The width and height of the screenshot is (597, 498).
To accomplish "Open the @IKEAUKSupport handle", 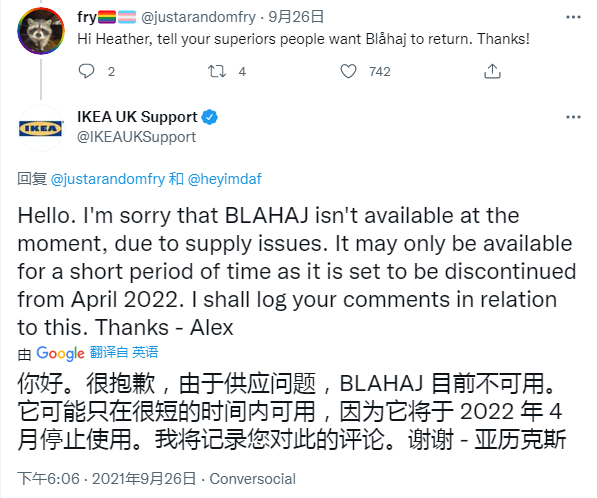I will click(x=137, y=137).
